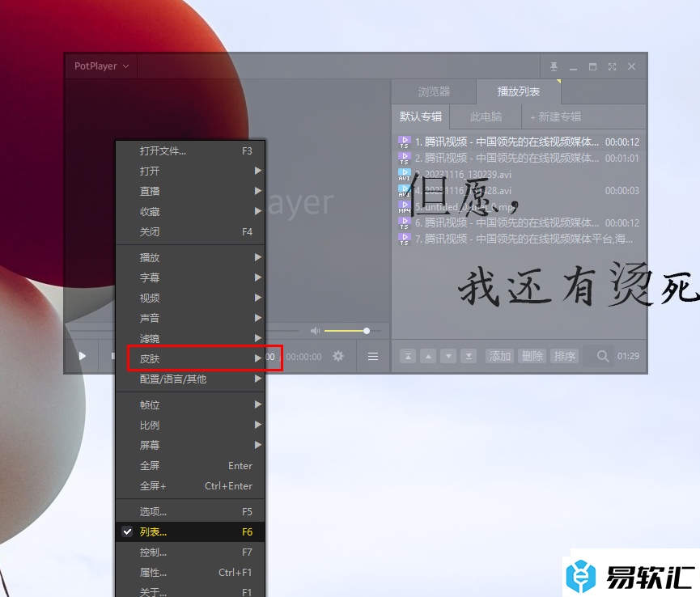The width and height of the screenshot is (700, 597).
Task: Uncheck the 列表... F6 menu item
Action: pyautogui.click(x=191, y=531)
